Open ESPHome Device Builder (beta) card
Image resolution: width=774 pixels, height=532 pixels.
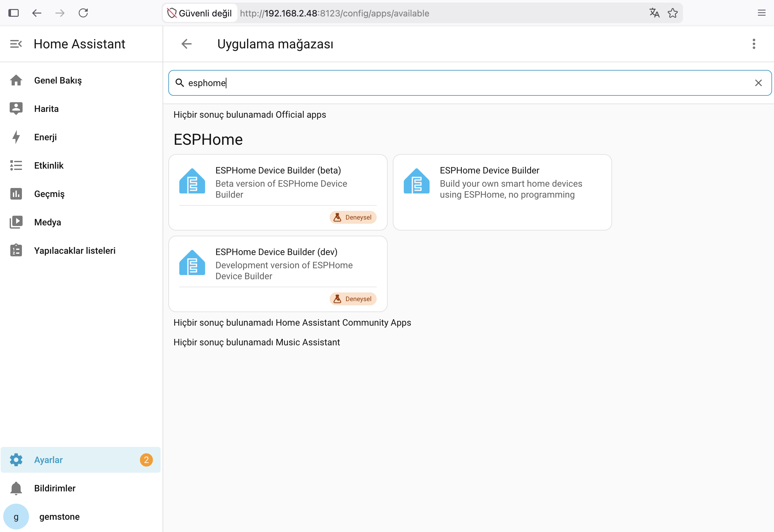[278, 192]
